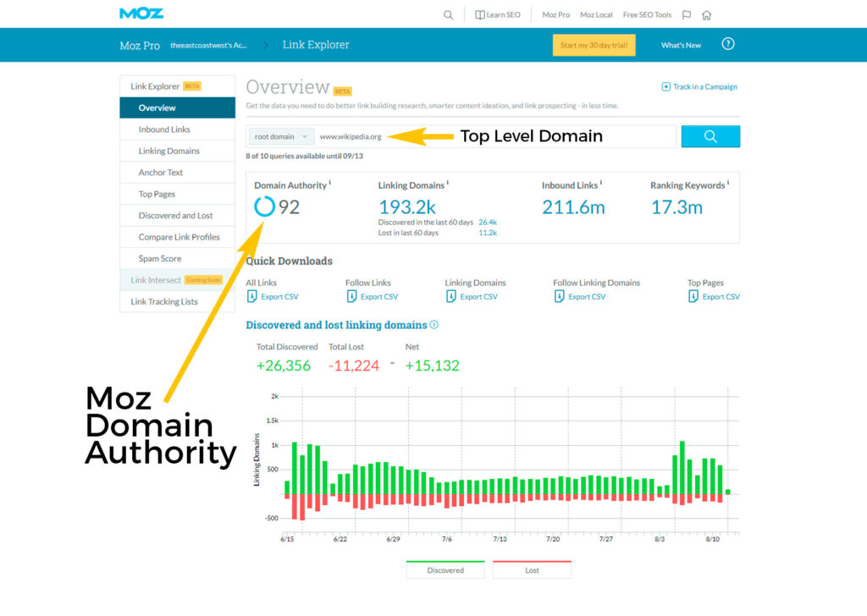
Task: Open the help question mark icon
Action: (728, 44)
